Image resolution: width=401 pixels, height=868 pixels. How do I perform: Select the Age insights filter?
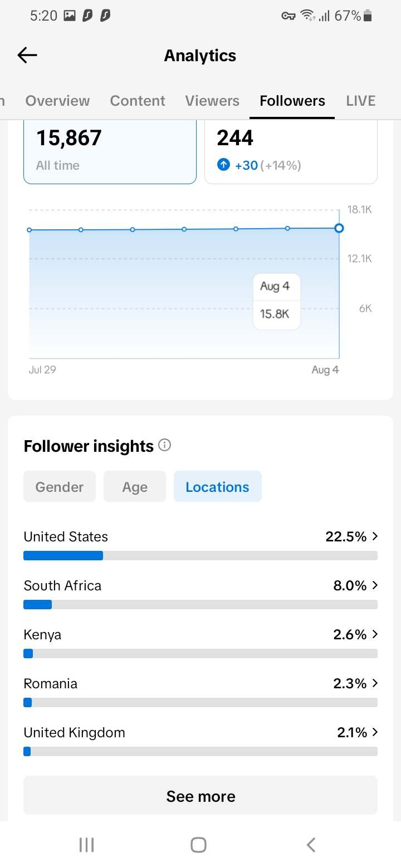pos(135,487)
